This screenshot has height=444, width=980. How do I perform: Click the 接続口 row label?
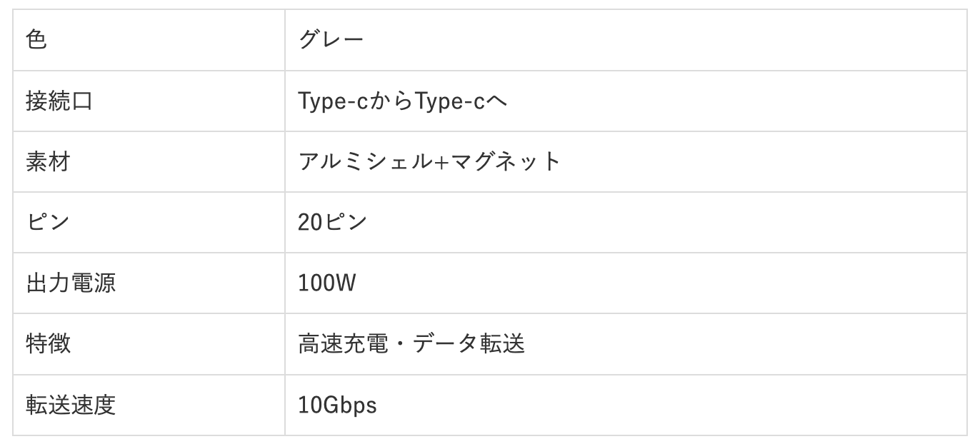(x=59, y=101)
